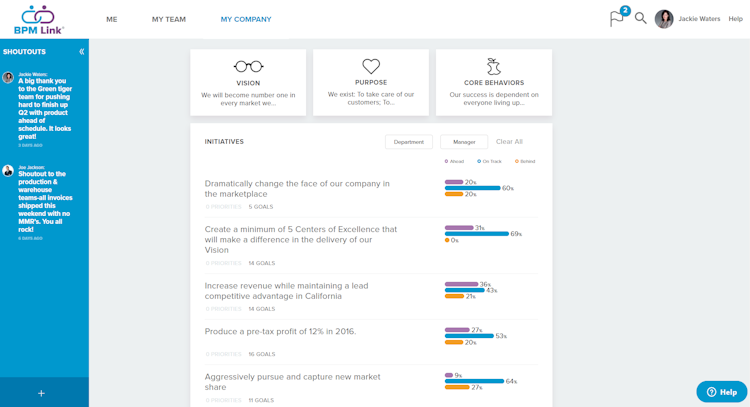The height and width of the screenshot is (407, 750).
Task: Add a new shoutout with plus icon
Action: [41, 393]
